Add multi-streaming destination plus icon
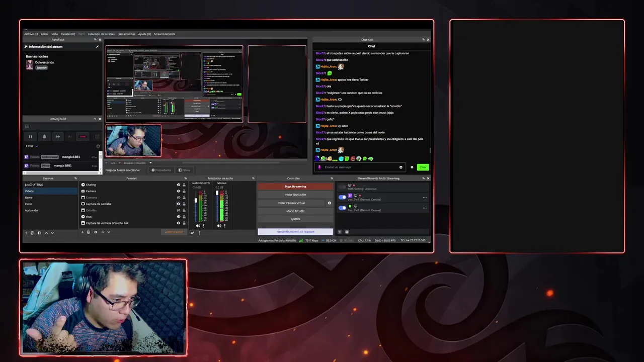 tap(340, 232)
